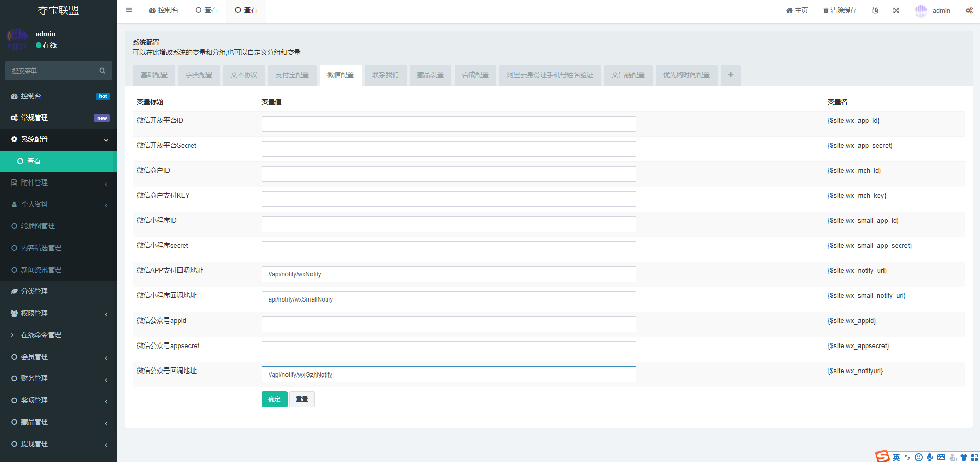The image size is (980, 462).
Task: Switch to the 支付宝配置 tab
Action: (x=292, y=75)
